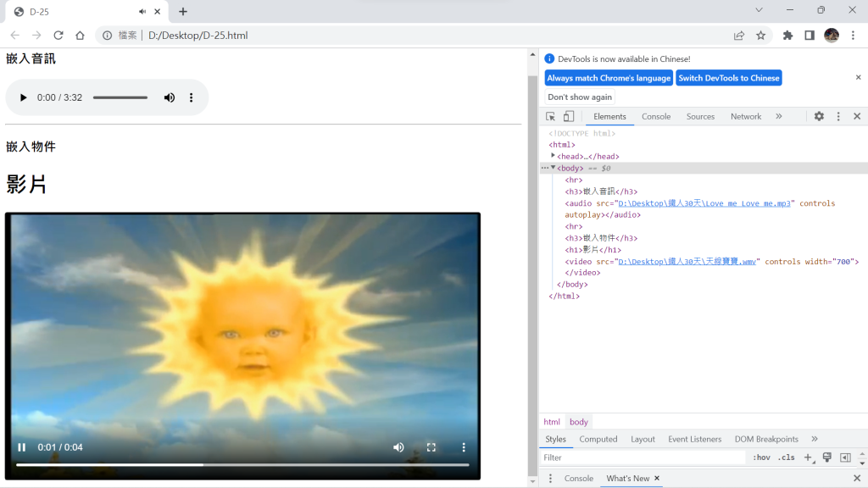Click the audio seek progress bar

(120, 97)
